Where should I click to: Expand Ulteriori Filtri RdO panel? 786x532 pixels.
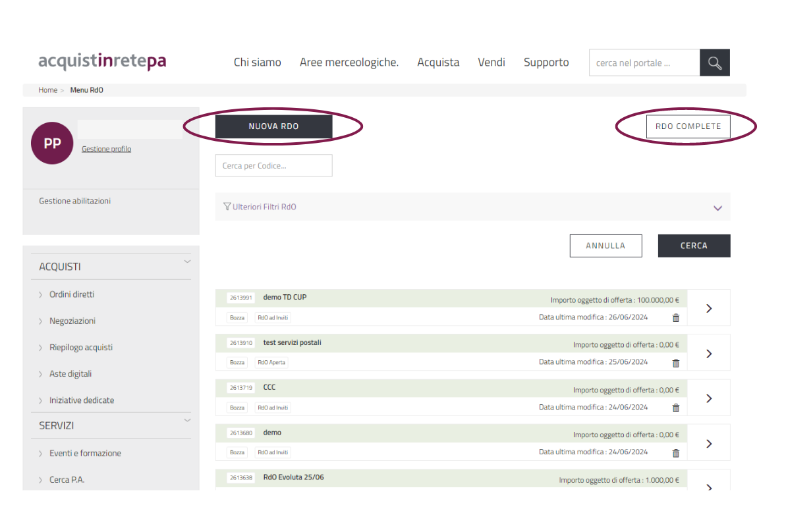tap(717, 207)
